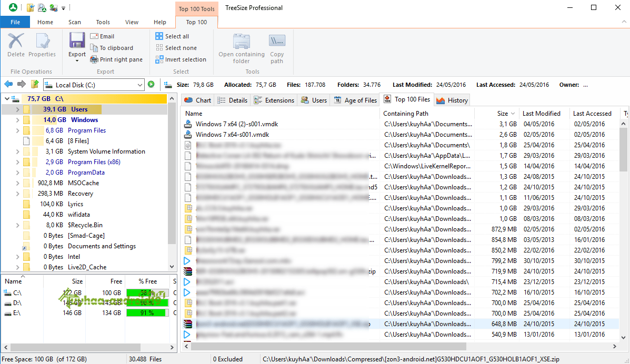Open the quick access toolbar customize arrow

coord(64,8)
